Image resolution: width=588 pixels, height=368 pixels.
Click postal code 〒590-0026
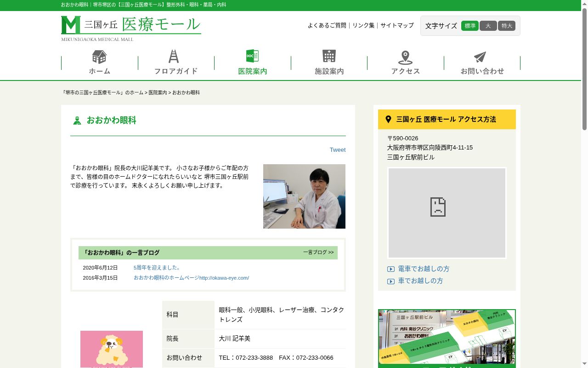click(403, 138)
